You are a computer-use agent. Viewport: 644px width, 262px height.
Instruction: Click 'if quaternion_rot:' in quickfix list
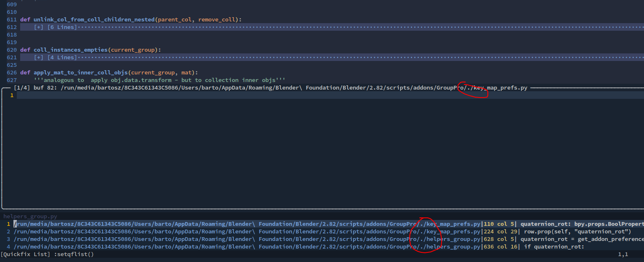click(554, 247)
